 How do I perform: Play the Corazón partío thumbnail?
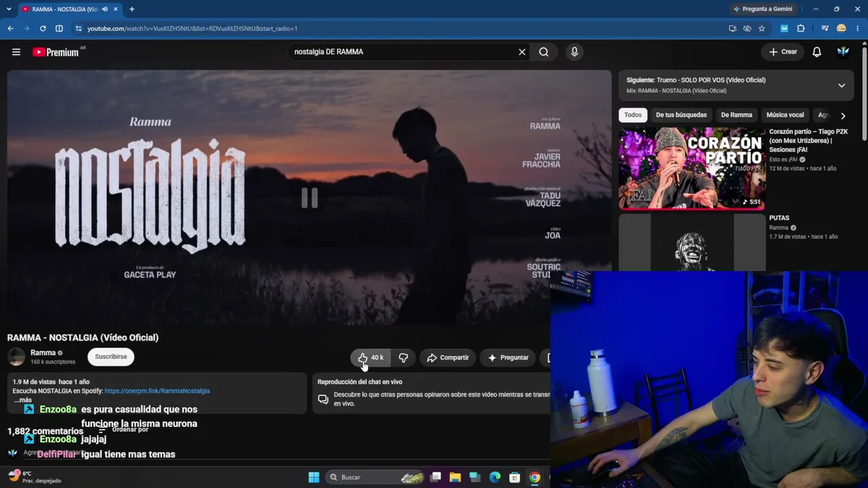pyautogui.click(x=692, y=169)
